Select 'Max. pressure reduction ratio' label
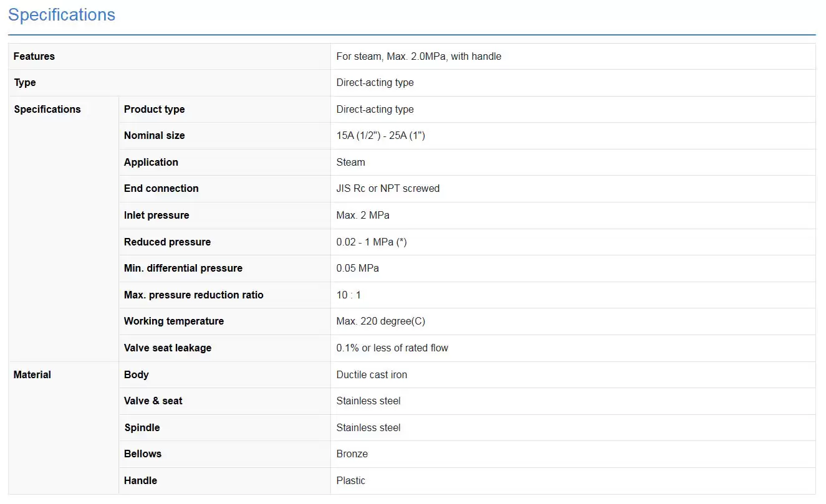This screenshot has height=504, width=826. coord(194,295)
